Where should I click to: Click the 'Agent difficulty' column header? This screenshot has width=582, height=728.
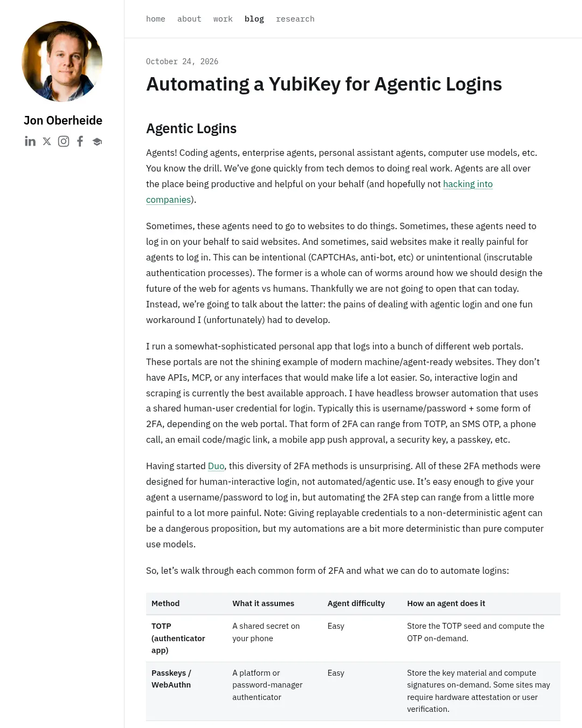point(356,603)
